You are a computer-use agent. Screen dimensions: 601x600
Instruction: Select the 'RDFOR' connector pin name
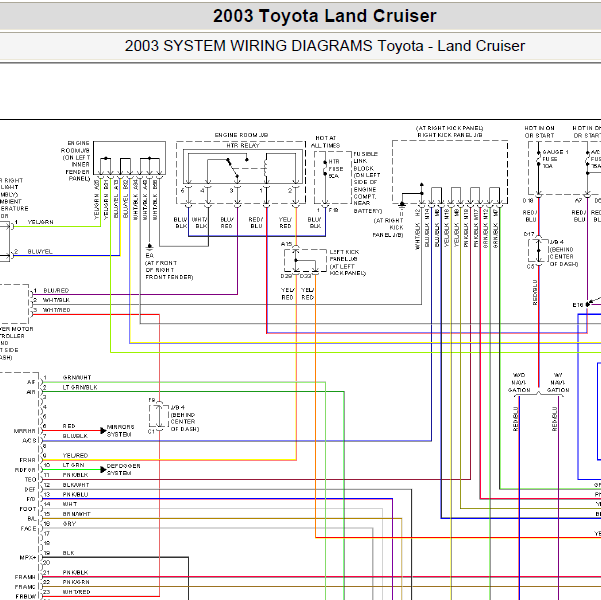25,470
